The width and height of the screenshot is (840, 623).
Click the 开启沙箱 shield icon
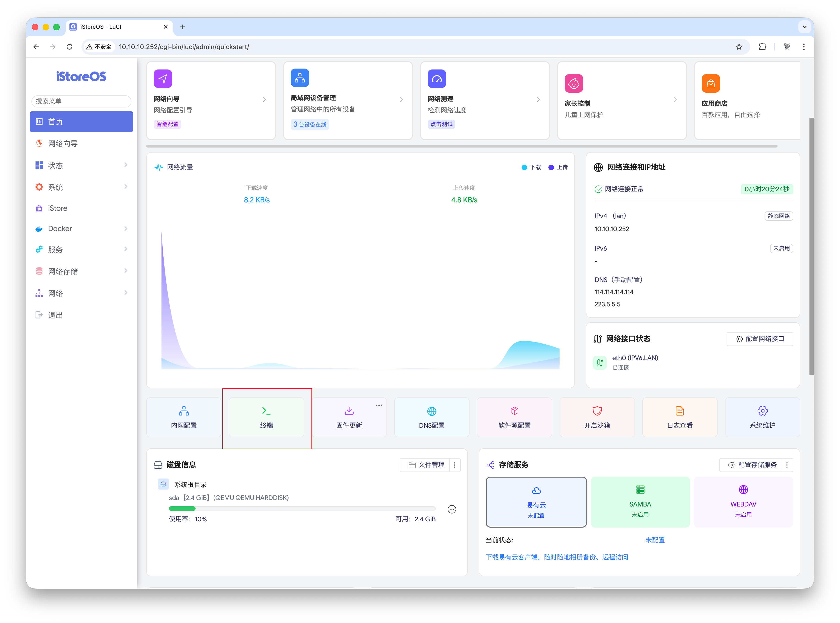coord(597,411)
